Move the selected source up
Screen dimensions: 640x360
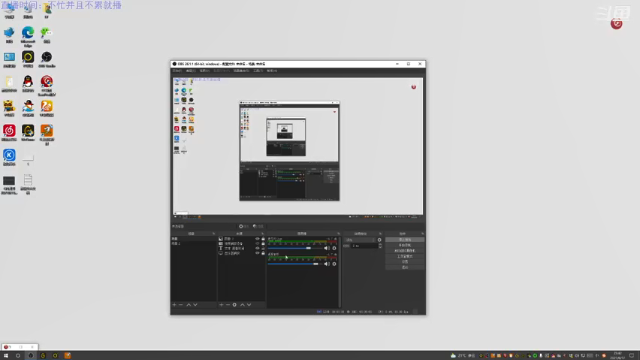coord(242,305)
